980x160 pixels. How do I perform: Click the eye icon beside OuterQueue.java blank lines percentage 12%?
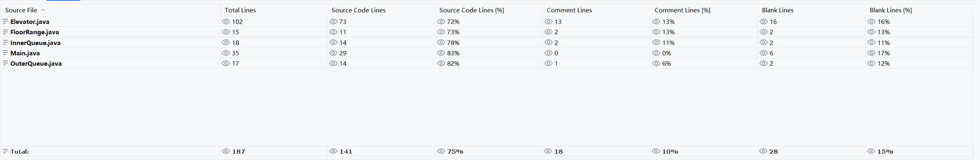[871, 63]
